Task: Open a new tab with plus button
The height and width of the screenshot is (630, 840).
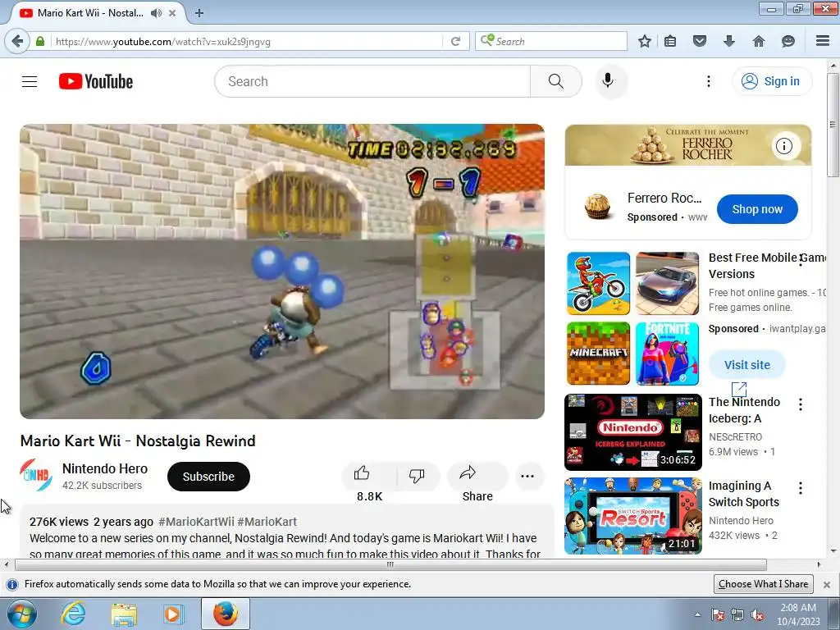Action: tap(199, 13)
